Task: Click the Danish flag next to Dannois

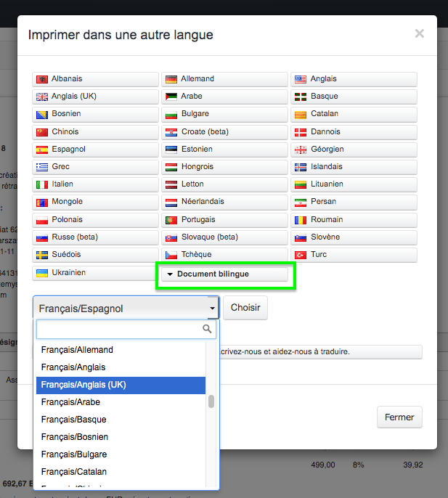Action: point(301,132)
